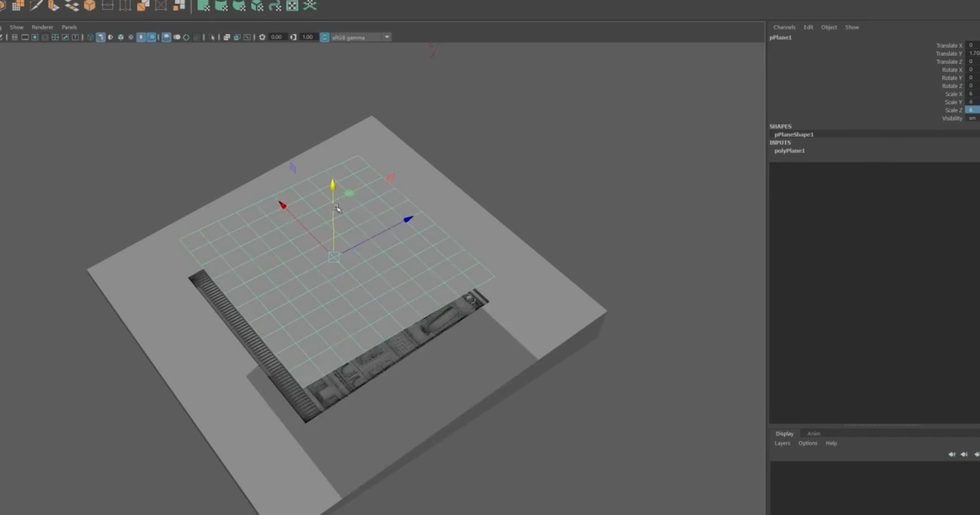Click the green planar UV mapping icon

[203, 5]
